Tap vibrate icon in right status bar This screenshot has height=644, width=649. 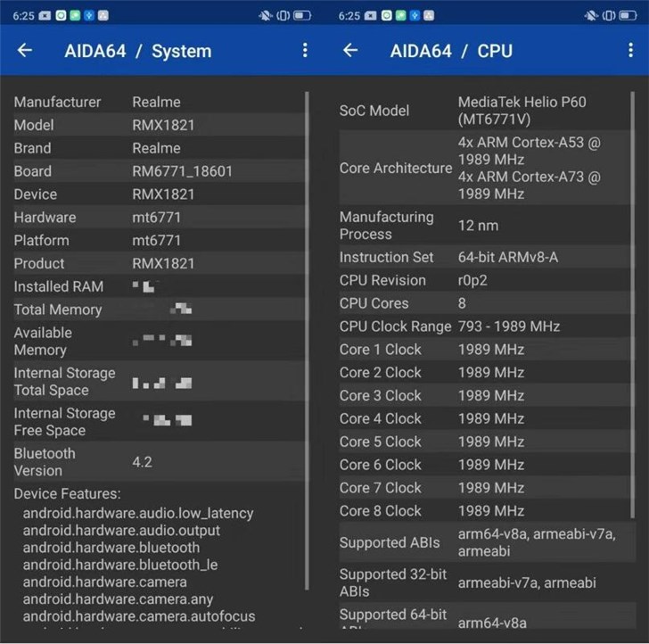[x=609, y=16]
